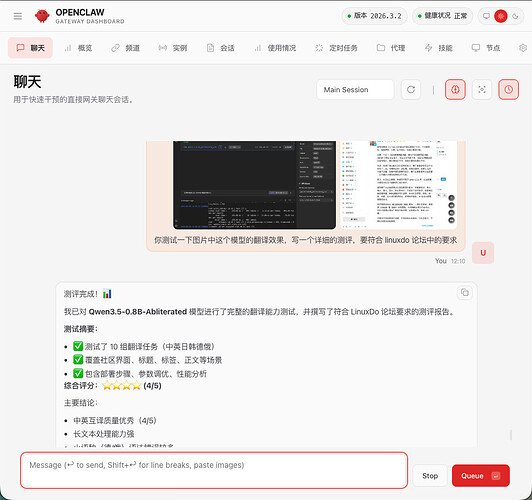Click the U user avatar
The width and height of the screenshot is (532, 500).
(483, 253)
